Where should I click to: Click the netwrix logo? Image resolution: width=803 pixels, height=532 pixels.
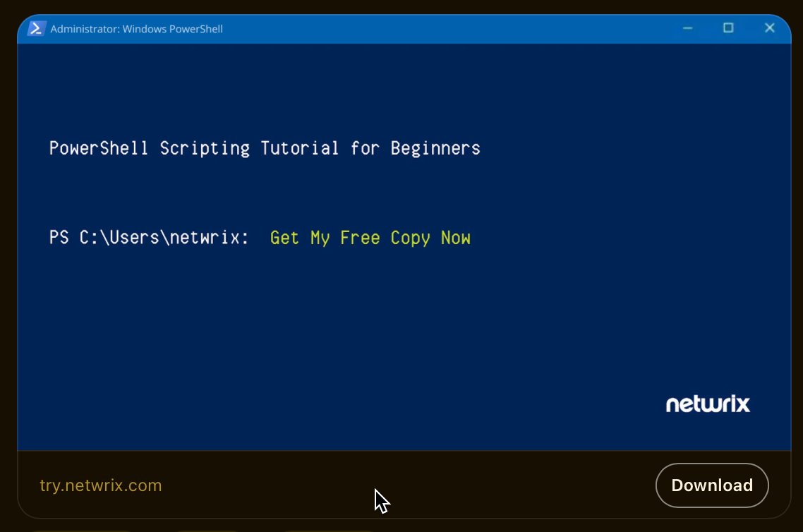pos(708,404)
